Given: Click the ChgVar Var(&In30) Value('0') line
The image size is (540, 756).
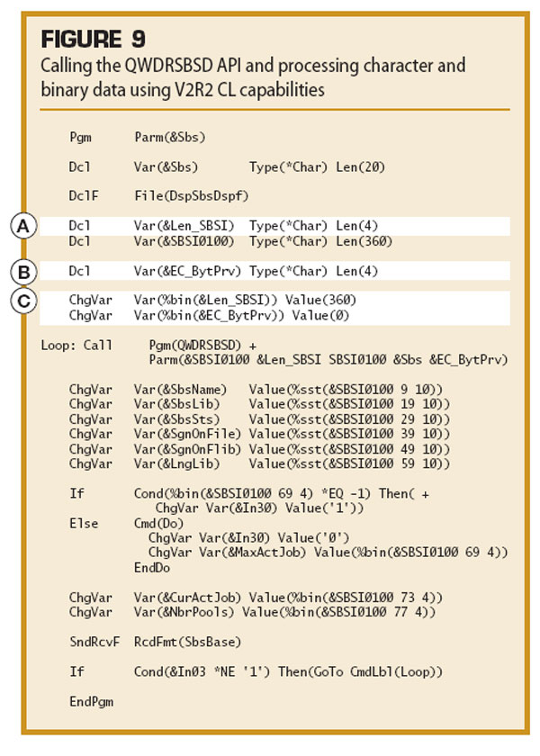Looking at the screenshot, I should (248, 538).
